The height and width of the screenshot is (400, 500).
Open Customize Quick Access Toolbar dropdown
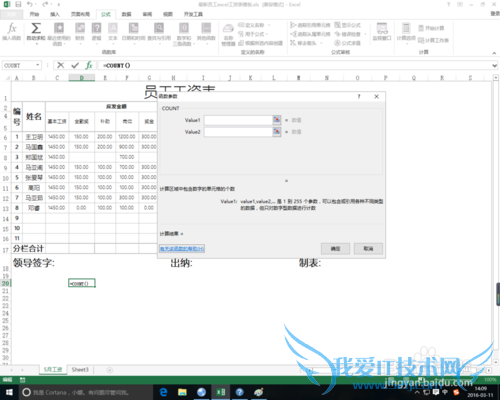coord(59,5)
